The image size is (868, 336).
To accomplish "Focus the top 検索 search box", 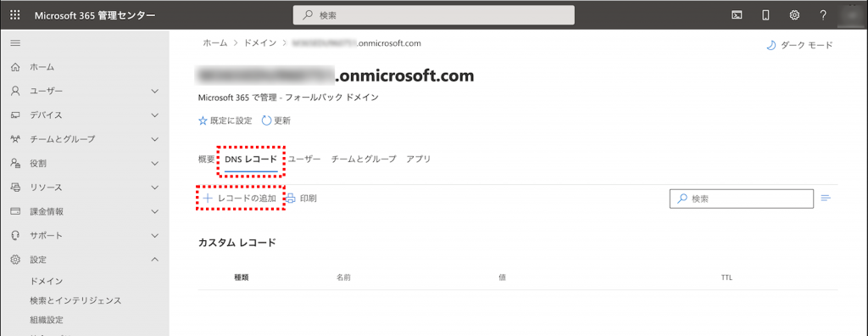I will 433,15.
